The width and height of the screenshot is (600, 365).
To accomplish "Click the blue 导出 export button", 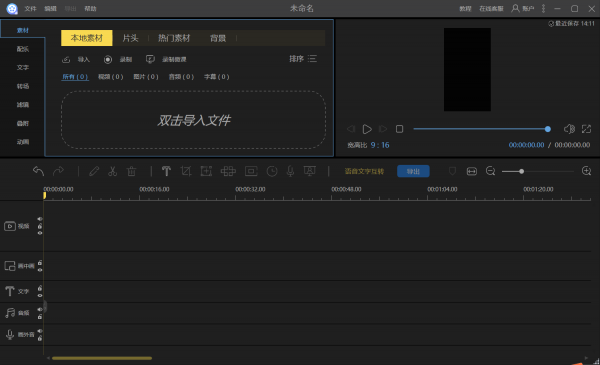I will point(413,171).
